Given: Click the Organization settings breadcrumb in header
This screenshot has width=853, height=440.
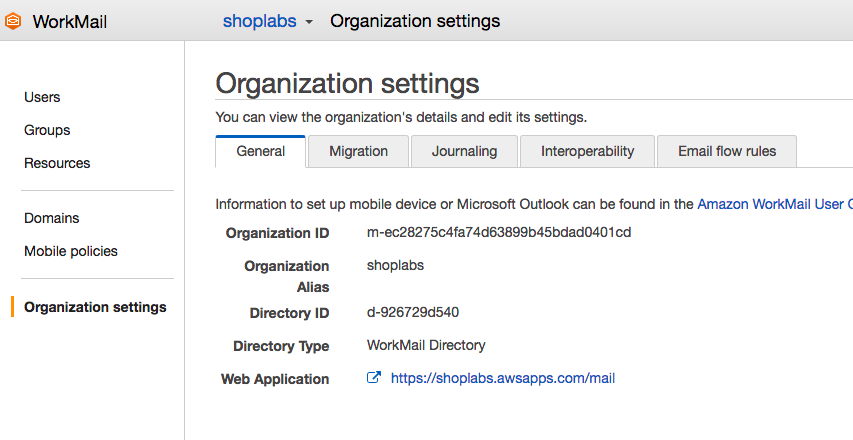Looking at the screenshot, I should point(415,21).
